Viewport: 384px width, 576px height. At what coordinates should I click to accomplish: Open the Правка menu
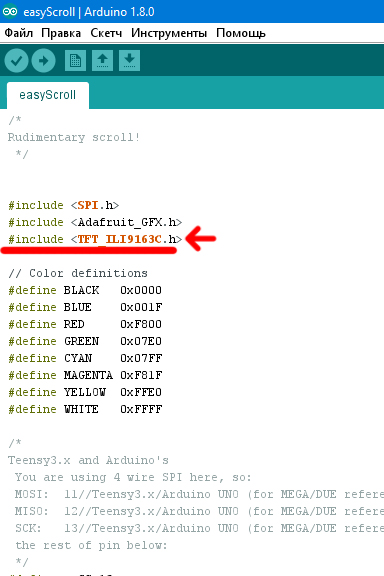point(61,33)
